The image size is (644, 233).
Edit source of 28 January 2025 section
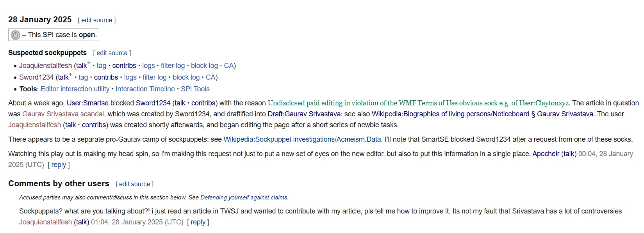(x=96, y=20)
